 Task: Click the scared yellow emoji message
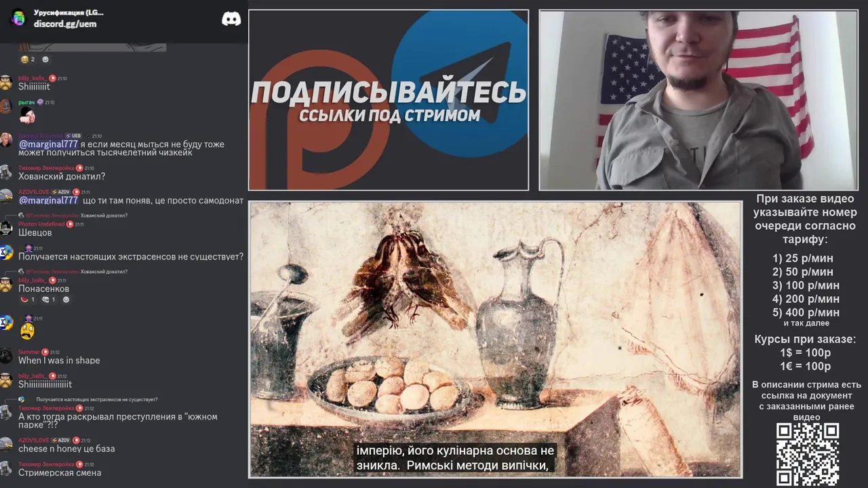tap(27, 331)
